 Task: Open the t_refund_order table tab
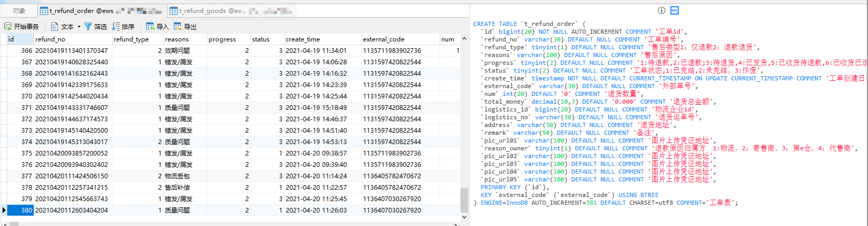tap(102, 11)
